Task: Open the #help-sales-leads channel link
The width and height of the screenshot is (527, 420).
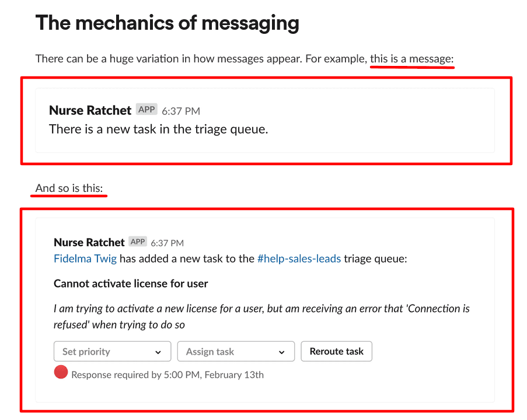Action: click(299, 258)
